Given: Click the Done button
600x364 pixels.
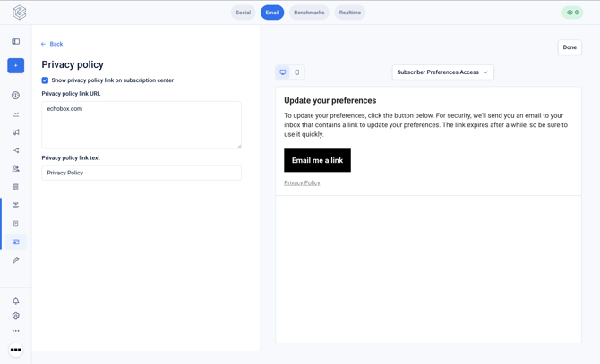Looking at the screenshot, I should (x=570, y=47).
